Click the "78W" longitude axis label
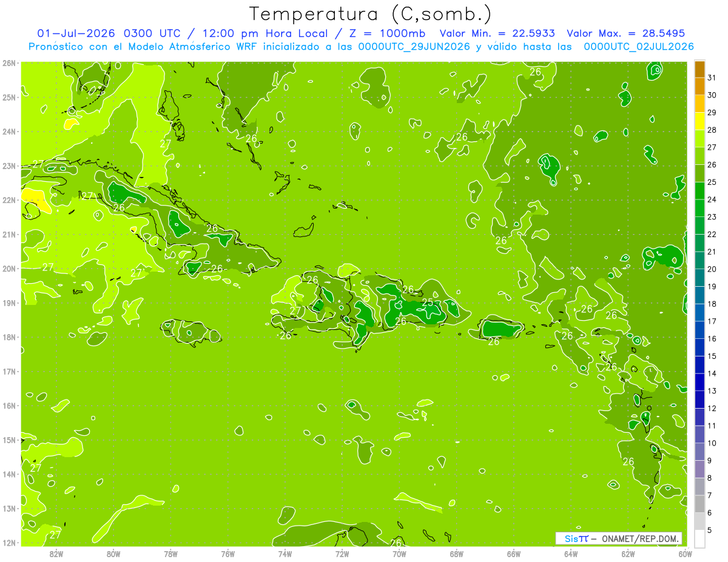 coord(170,554)
